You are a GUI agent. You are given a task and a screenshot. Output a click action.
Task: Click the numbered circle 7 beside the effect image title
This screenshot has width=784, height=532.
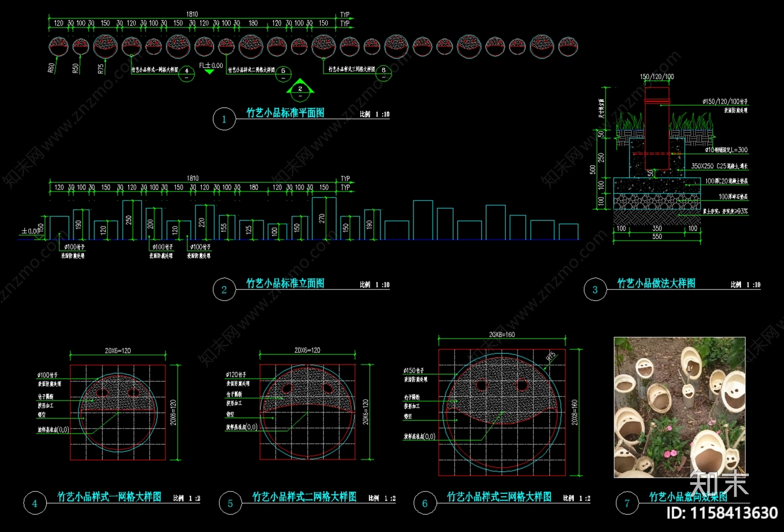(x=627, y=503)
